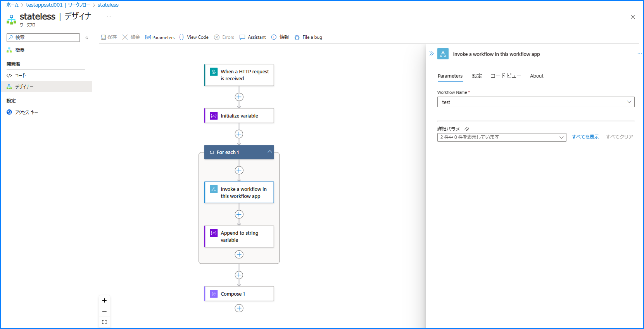644x329 pixels.
Task: Add a step after Initialize variable
Action: click(239, 134)
